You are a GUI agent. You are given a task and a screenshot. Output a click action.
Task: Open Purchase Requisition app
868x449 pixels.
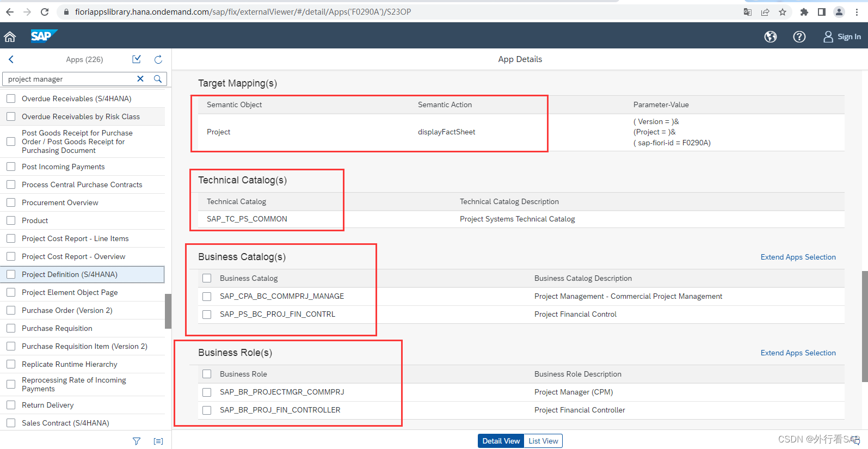click(57, 328)
